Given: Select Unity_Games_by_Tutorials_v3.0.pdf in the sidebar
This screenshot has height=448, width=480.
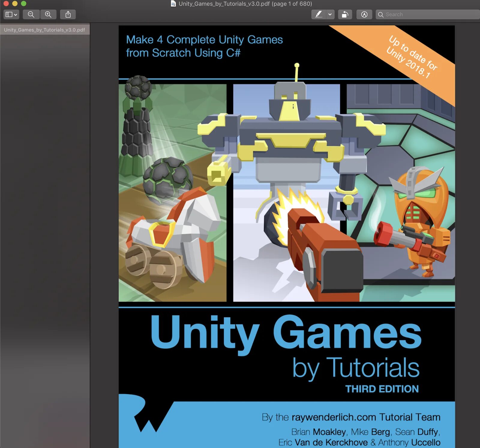Looking at the screenshot, I should (44, 30).
